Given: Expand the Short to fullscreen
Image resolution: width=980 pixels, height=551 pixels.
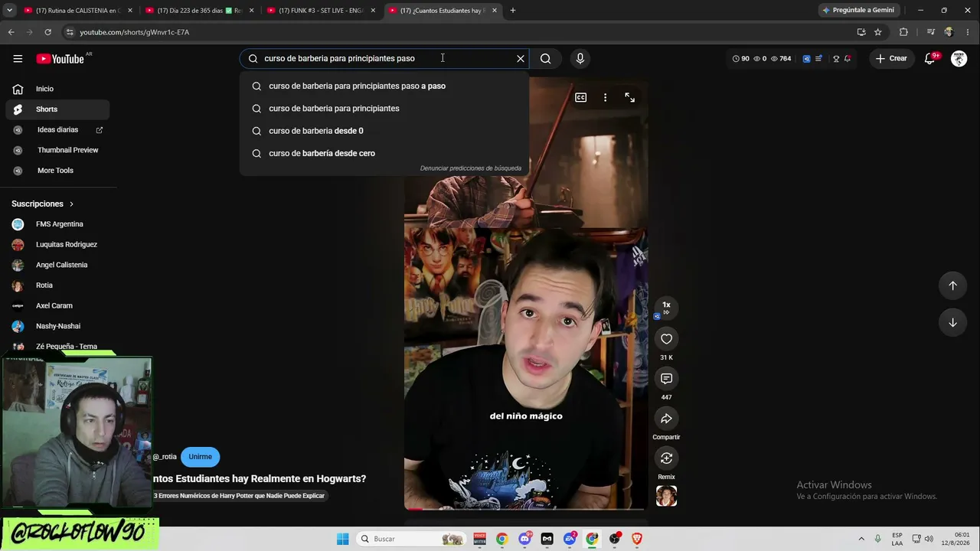Looking at the screenshot, I should [629, 97].
